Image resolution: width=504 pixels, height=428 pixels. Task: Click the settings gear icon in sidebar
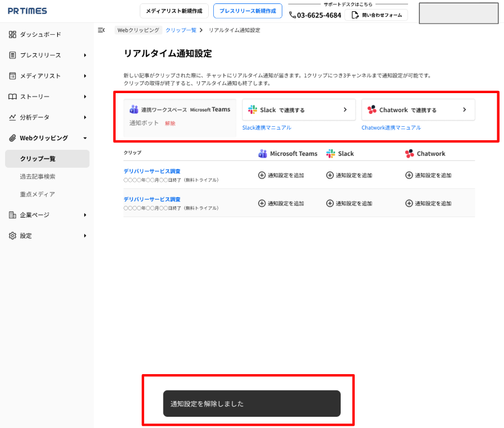click(x=12, y=236)
